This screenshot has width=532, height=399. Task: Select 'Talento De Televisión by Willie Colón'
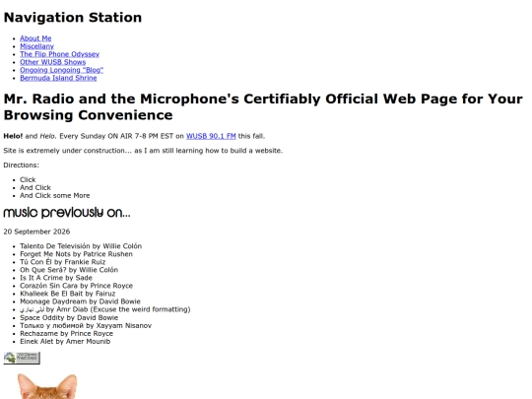(81, 246)
